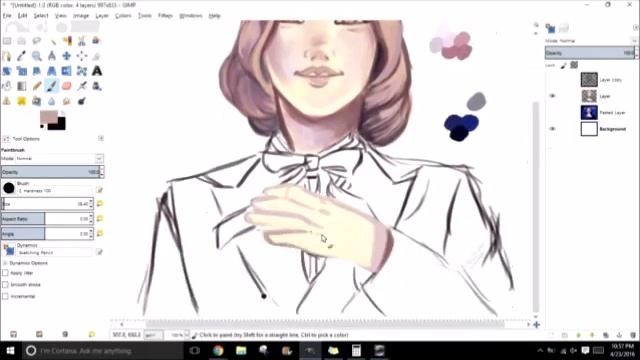Select the Ellipse Select tool
Image resolution: width=640 pixels, height=360 pixels.
click(22, 41)
